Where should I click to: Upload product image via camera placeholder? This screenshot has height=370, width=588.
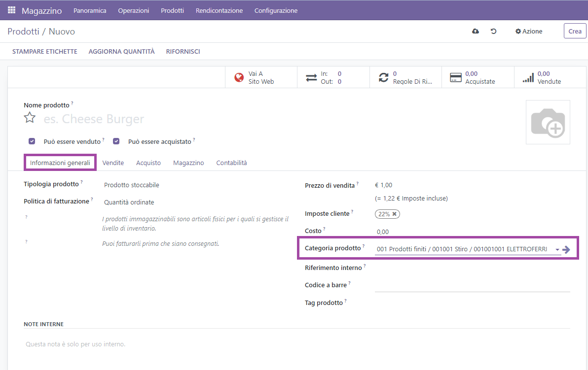(548, 122)
